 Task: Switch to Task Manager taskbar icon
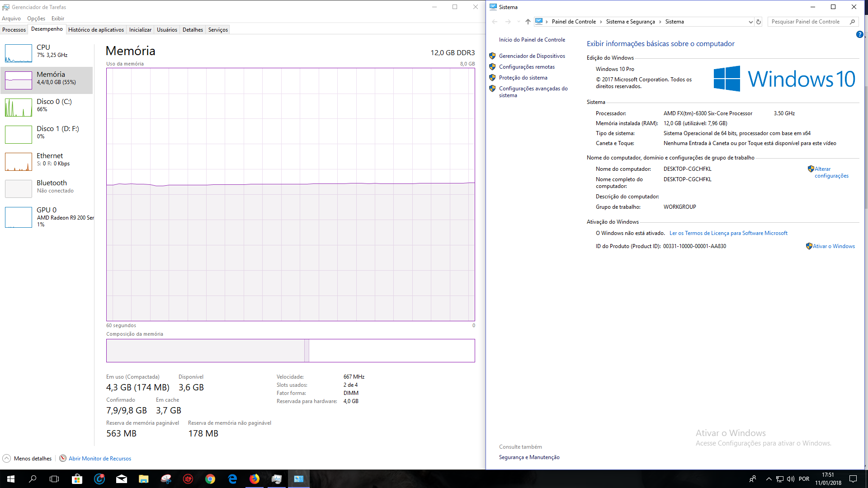[x=277, y=479]
